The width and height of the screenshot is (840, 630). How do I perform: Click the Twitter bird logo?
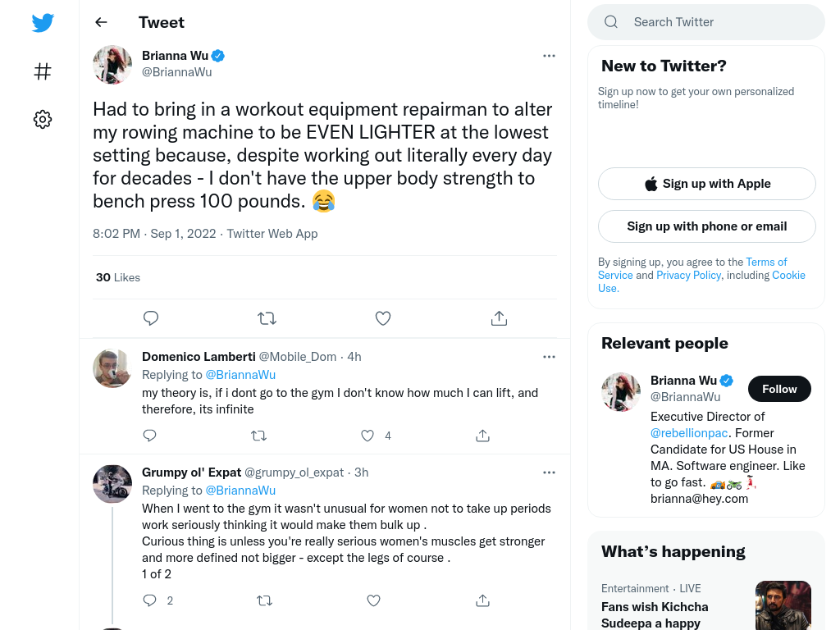pos(43,22)
